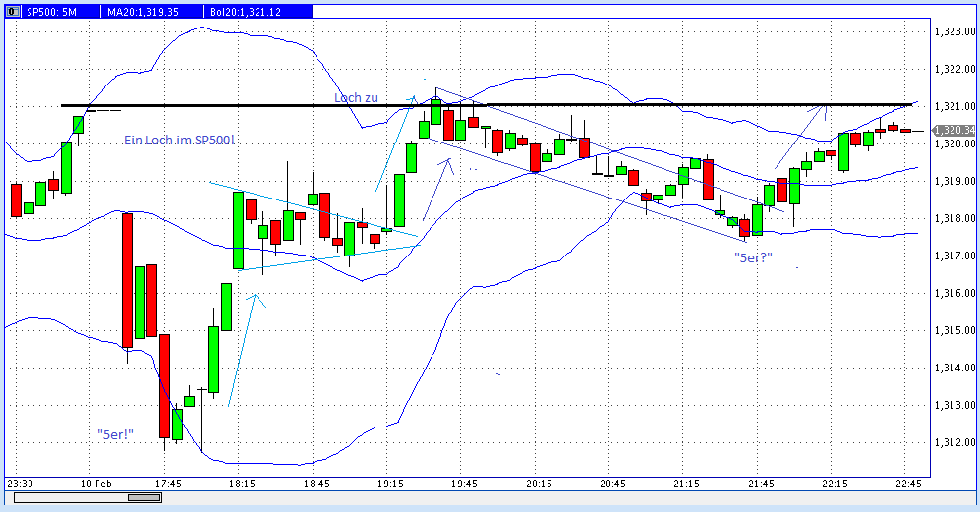This screenshot has height=512, width=980.
Task: Click the 1,319.00 price axis label
Action: coord(955,181)
